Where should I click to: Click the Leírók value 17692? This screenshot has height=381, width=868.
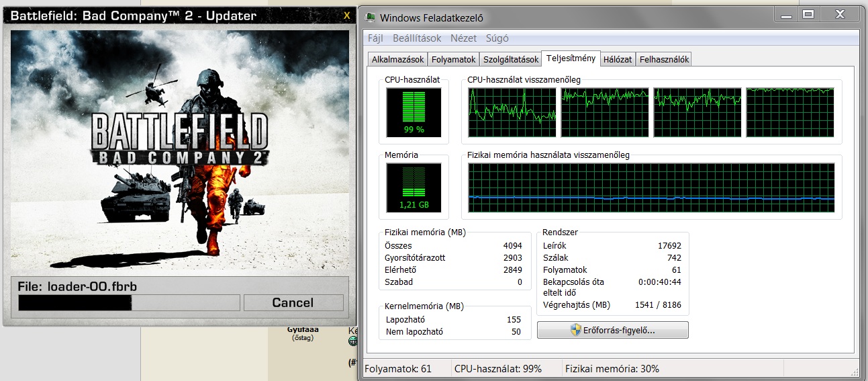669,246
